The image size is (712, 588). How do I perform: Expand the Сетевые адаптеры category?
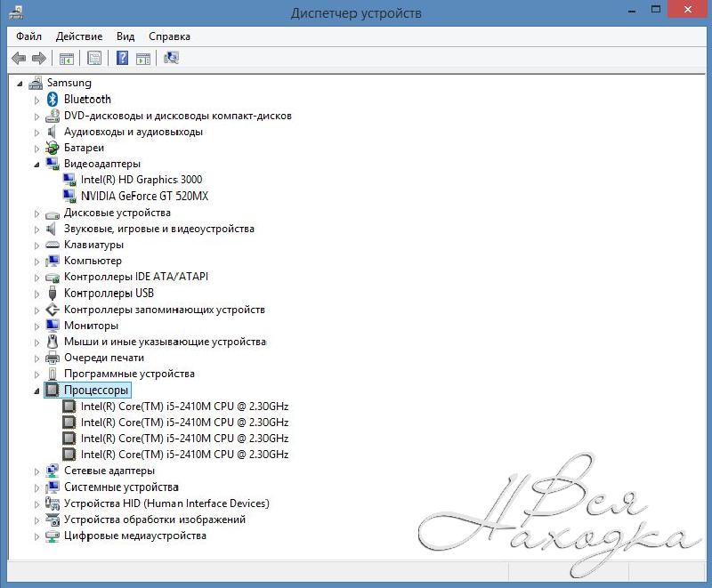[37, 471]
